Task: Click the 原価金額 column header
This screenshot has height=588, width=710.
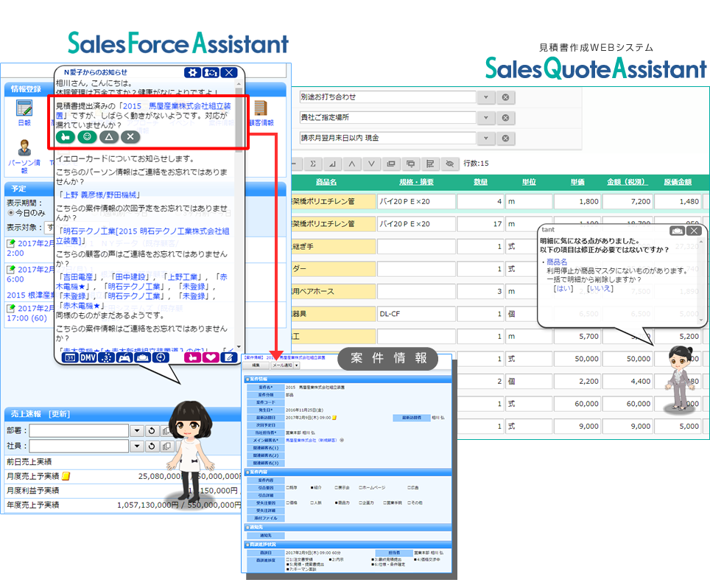Action: [678, 182]
